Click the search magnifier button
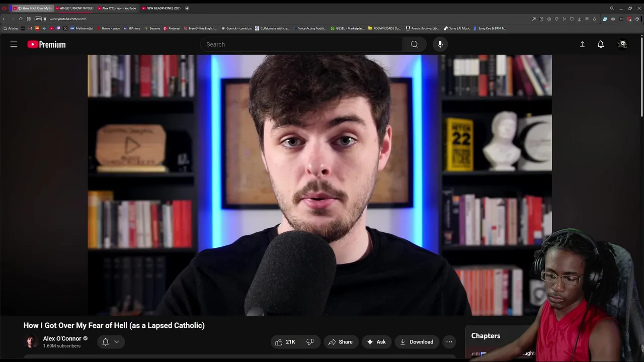 pyautogui.click(x=414, y=44)
